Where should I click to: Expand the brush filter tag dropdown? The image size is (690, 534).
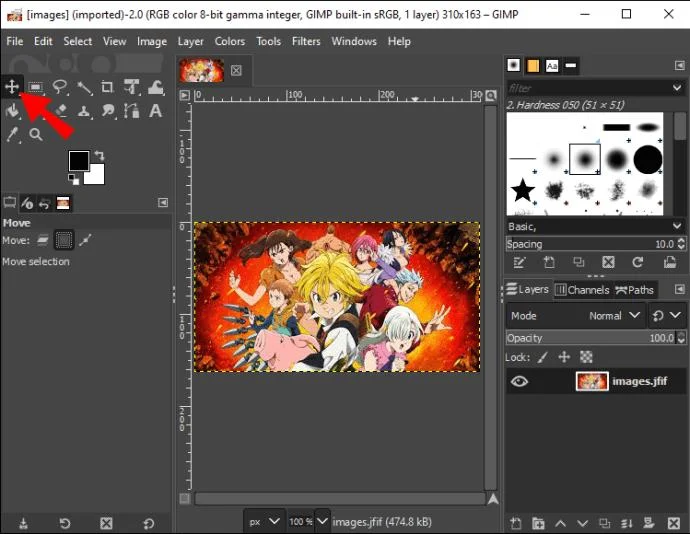click(x=677, y=88)
